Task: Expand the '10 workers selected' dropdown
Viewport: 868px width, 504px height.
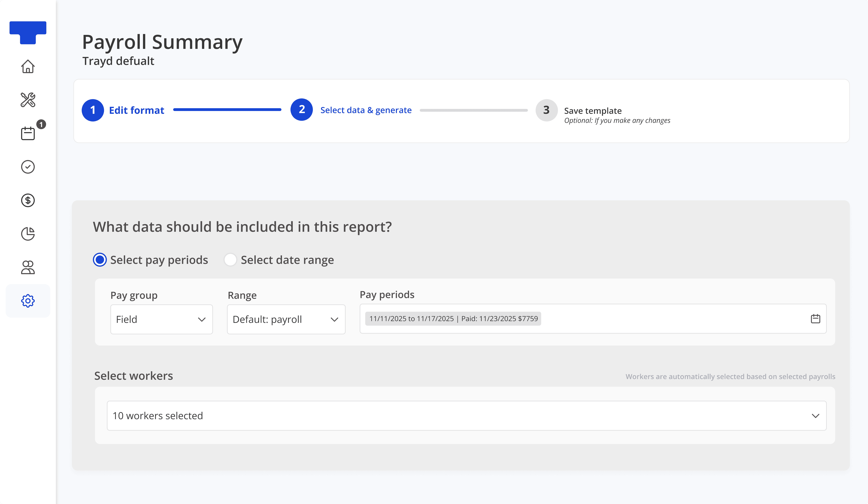Action: point(466,416)
